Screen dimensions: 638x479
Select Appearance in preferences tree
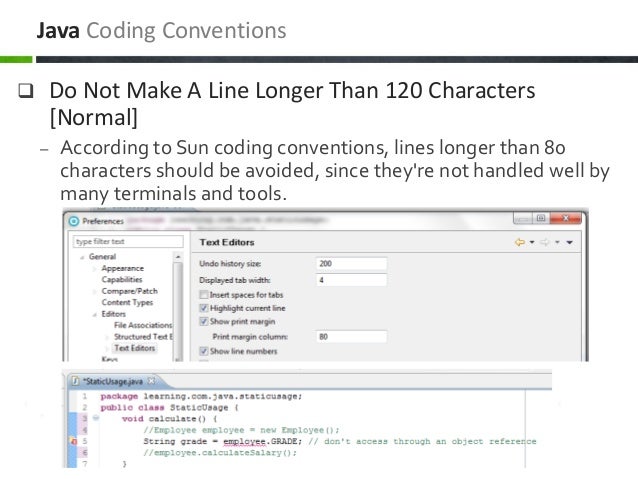click(x=122, y=268)
